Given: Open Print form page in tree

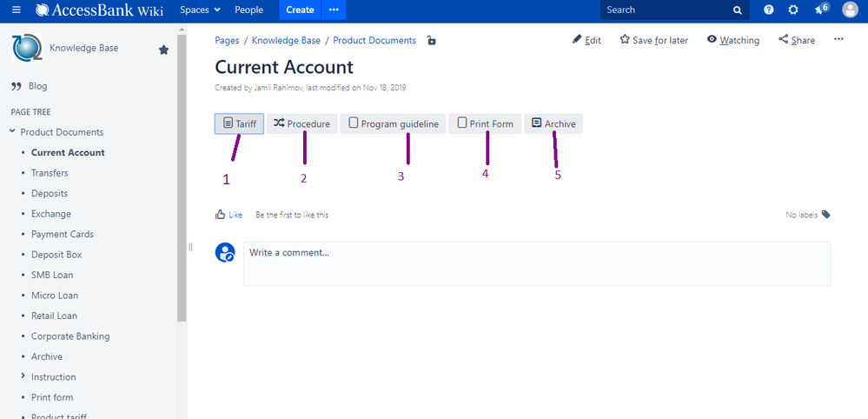Looking at the screenshot, I should pos(53,397).
